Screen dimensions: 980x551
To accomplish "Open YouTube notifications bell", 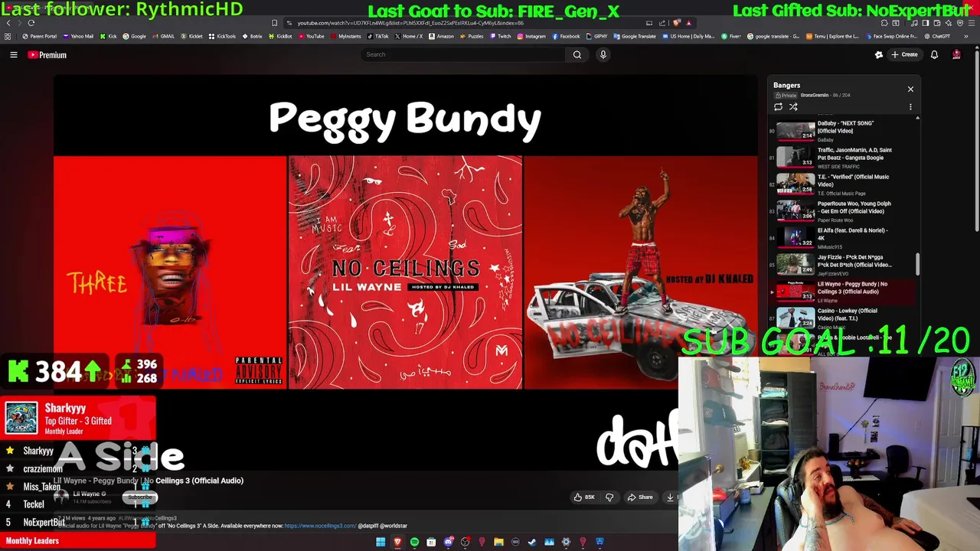I will coord(934,54).
